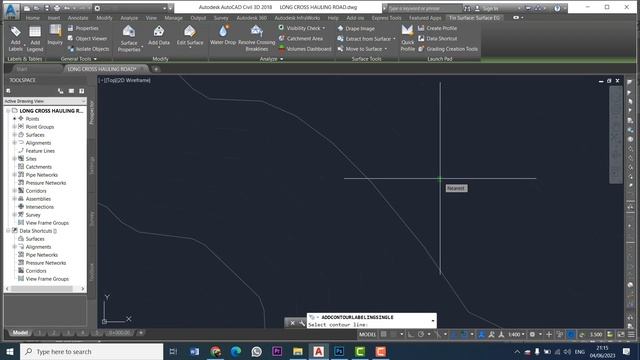The width and height of the screenshot is (640, 360).
Task: Select the Tin Surface contextual tab
Action: (474, 18)
